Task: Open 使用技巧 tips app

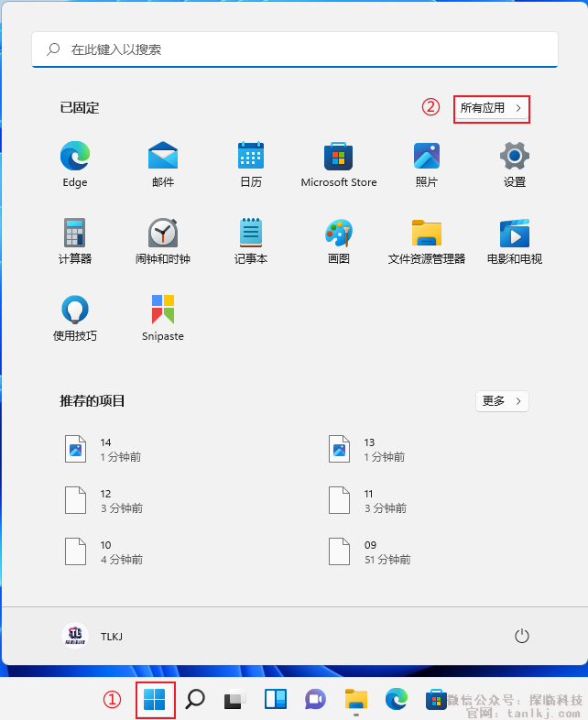Action: (75, 318)
